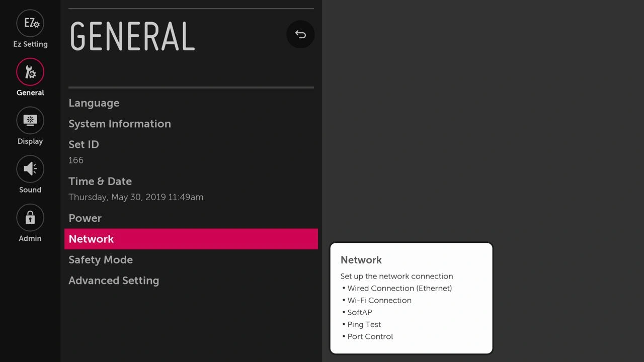This screenshot has width=644, height=362.
Task: Open the Language menu item
Action: [191, 103]
